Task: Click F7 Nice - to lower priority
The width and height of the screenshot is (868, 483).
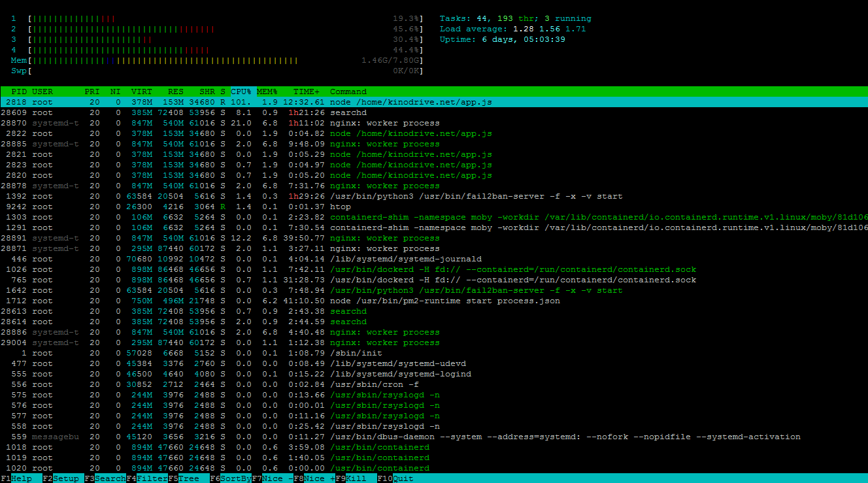Action: pos(272,478)
